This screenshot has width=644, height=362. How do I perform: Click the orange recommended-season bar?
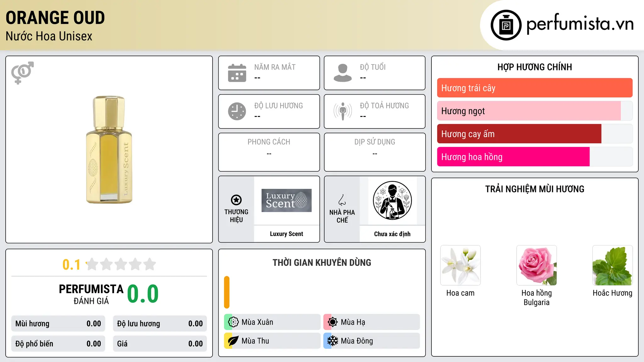pyautogui.click(x=227, y=292)
